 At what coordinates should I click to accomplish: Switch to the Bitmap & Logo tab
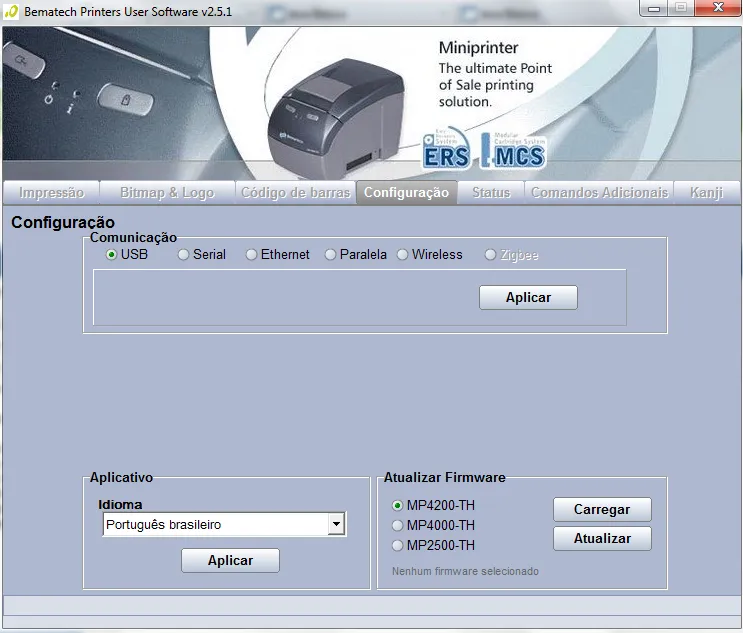click(x=167, y=192)
